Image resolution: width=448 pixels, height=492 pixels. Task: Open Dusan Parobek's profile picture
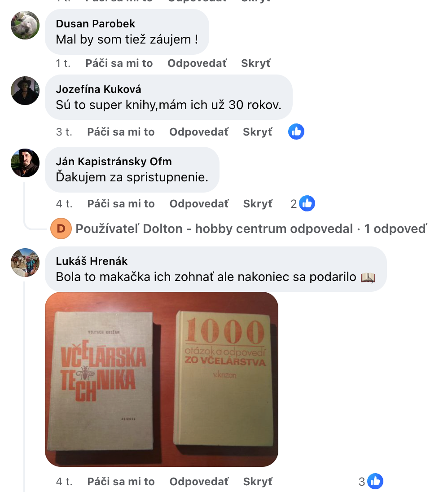click(x=25, y=25)
